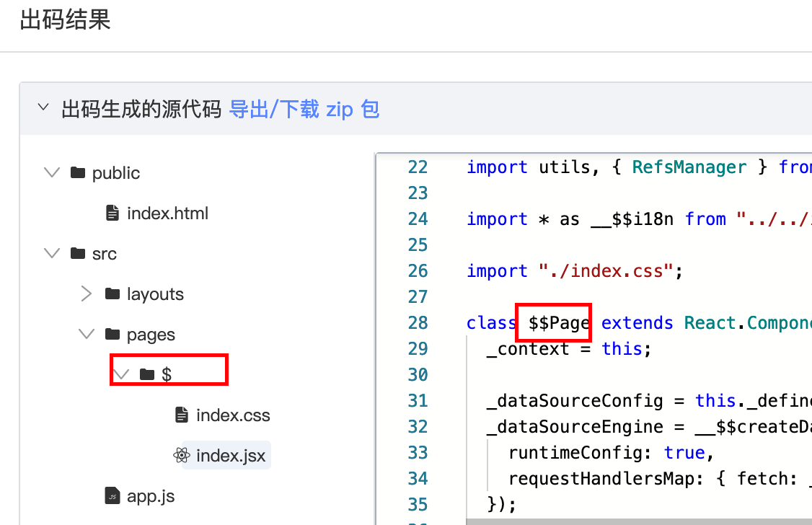
Task: Open index.jsx in the file tree
Action: point(231,456)
